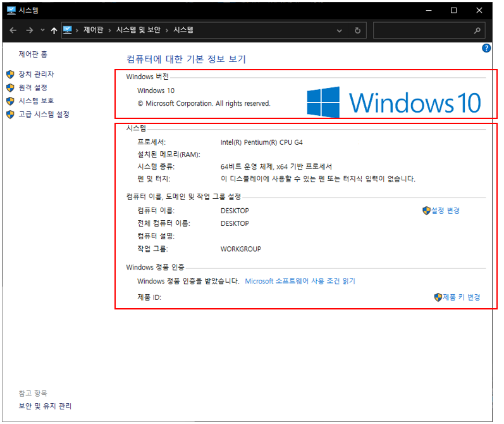Minimize the 시스템 window
The image size is (504, 424).
429,10
